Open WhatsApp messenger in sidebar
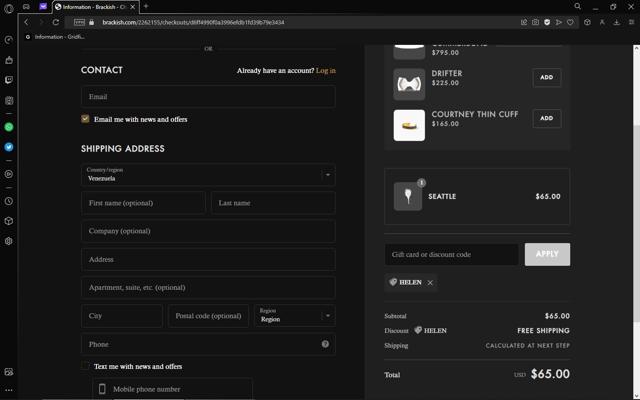 point(9,127)
